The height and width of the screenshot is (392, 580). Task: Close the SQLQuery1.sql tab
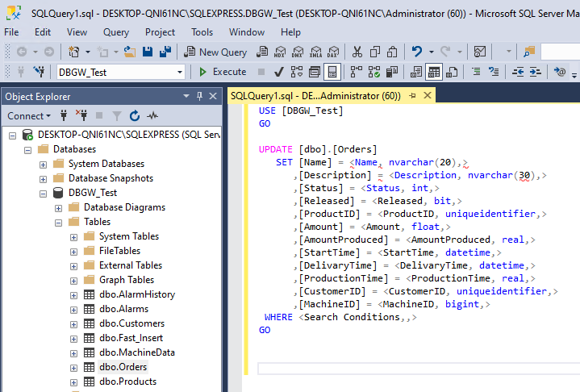426,95
